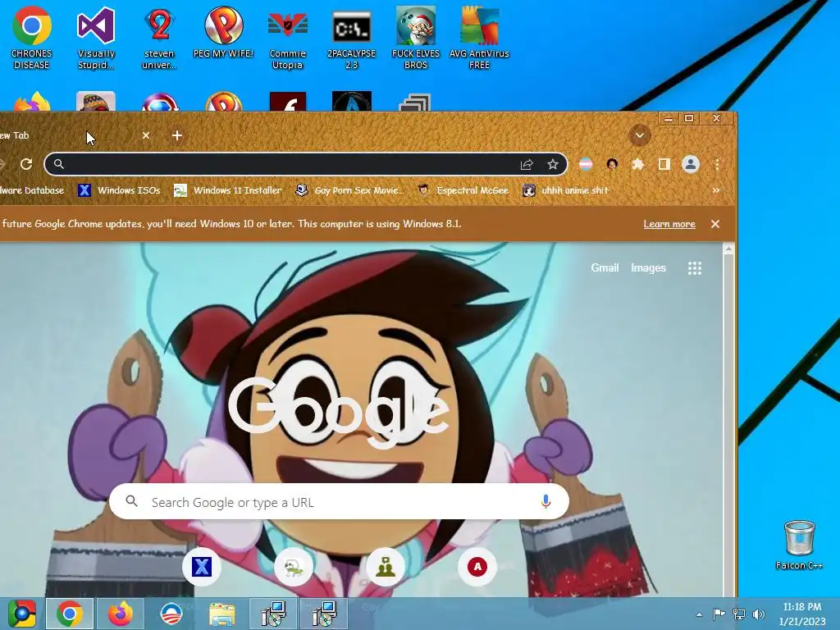
Task: Share this page icon in address bar
Action: coord(527,164)
